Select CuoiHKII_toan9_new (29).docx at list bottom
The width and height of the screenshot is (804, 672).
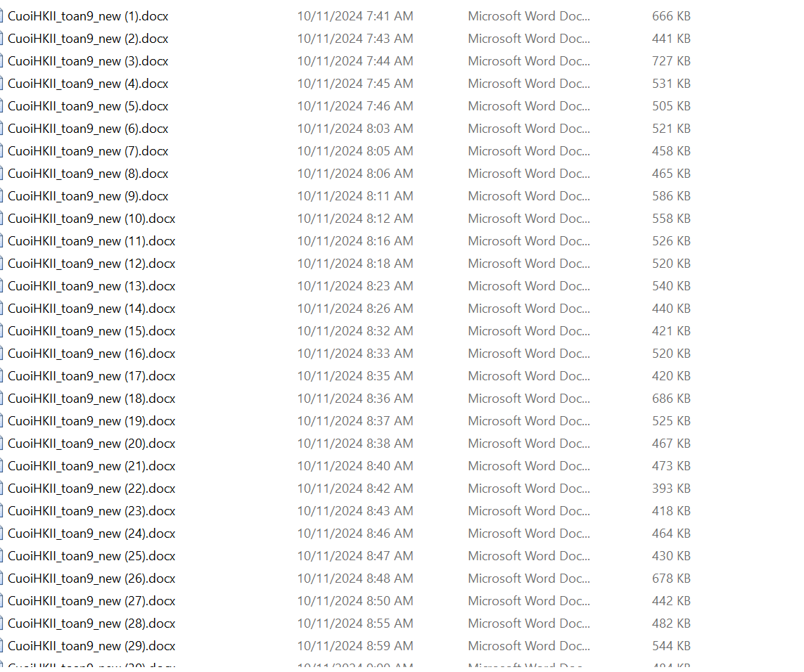click(91, 646)
